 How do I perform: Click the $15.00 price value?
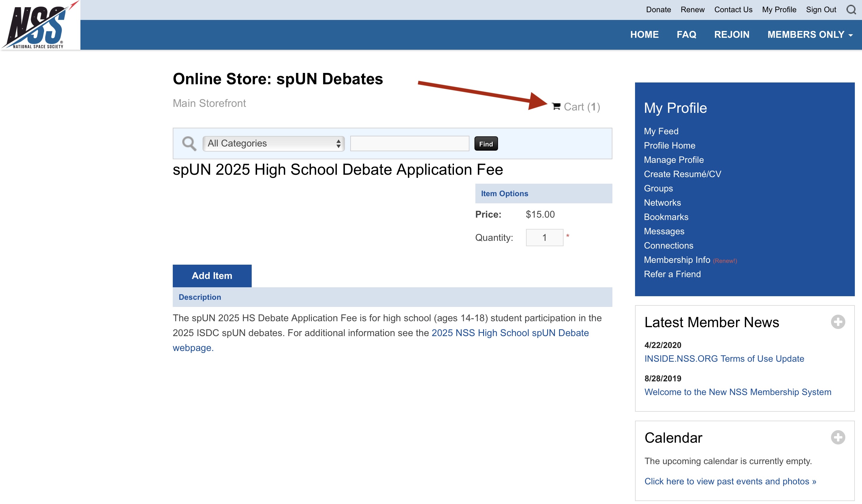coord(540,214)
